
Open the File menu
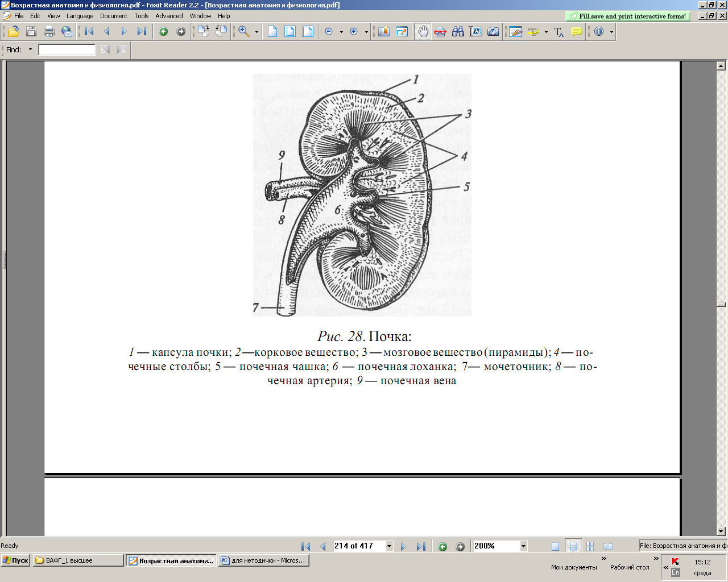pos(19,16)
